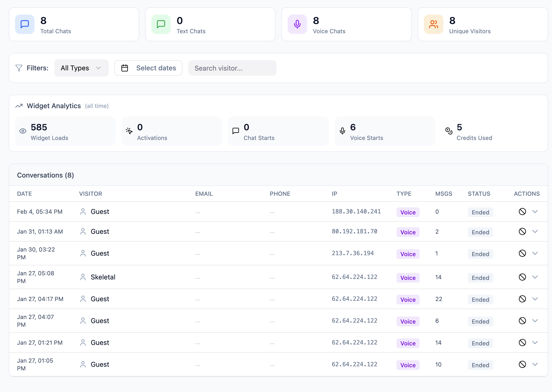The width and height of the screenshot is (552, 392).
Task: Expand the Skeletal conversation row
Action: click(536, 277)
